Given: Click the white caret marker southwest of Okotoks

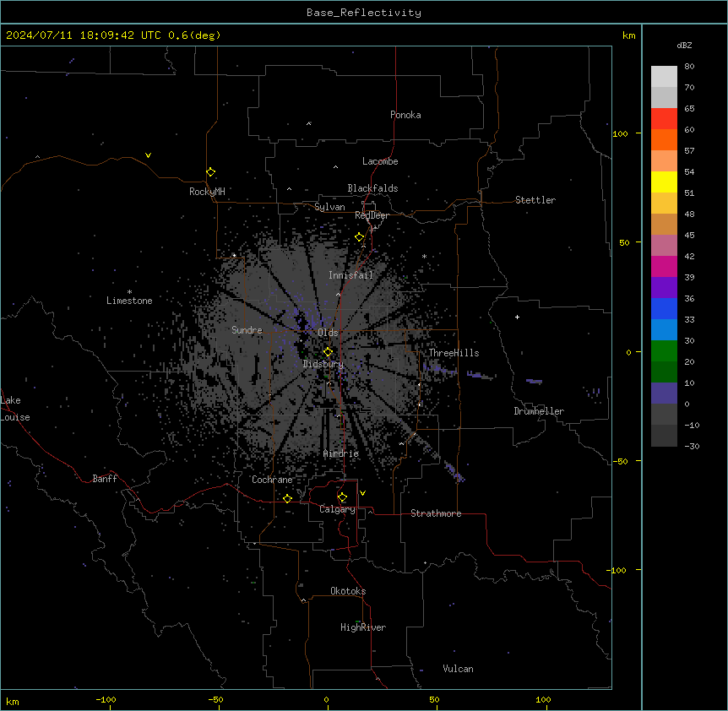Looking at the screenshot, I should pos(304,600).
